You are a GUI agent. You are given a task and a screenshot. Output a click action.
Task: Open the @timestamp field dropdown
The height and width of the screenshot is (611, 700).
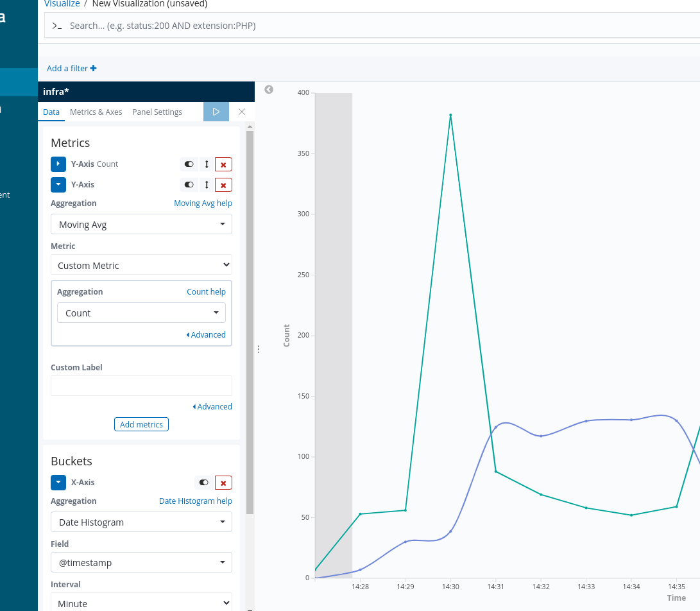pyautogui.click(x=141, y=563)
